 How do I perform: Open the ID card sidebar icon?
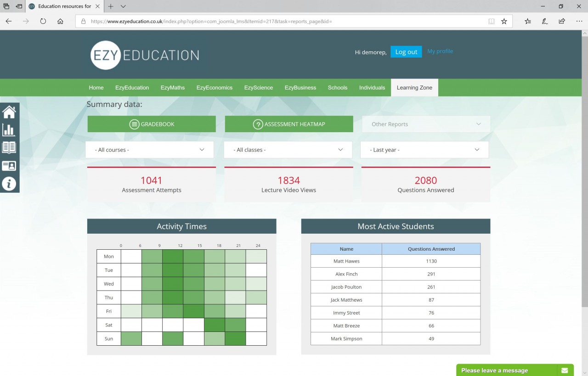9,166
